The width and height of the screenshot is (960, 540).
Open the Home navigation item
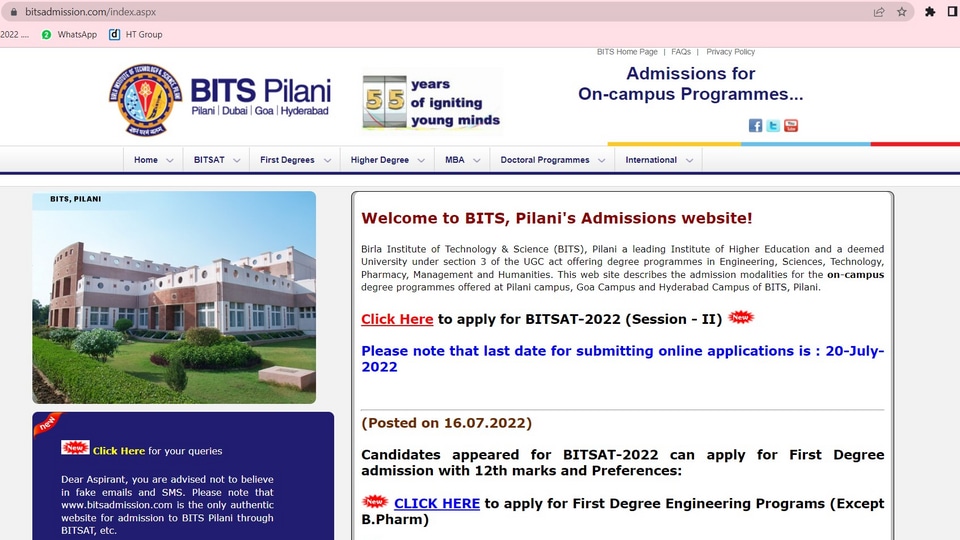tap(146, 160)
